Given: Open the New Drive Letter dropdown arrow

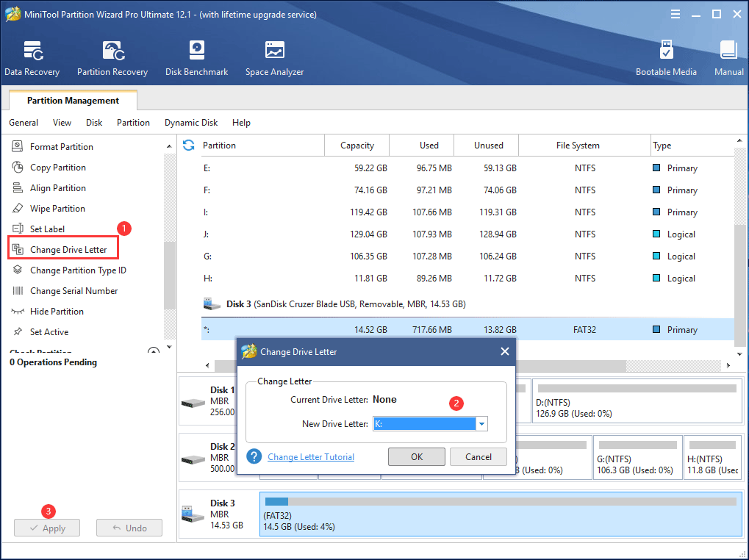Looking at the screenshot, I should coord(481,423).
